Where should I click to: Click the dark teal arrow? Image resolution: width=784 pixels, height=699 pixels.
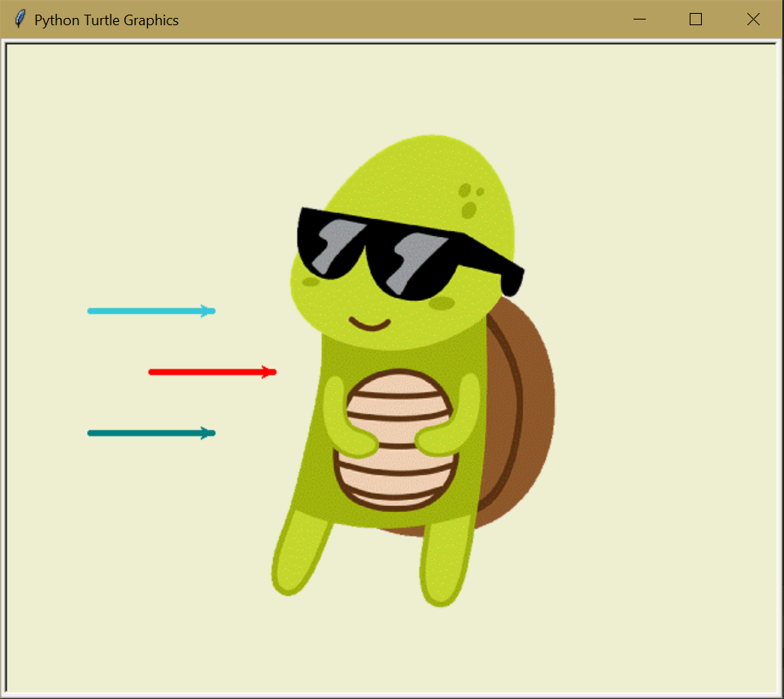click(151, 433)
